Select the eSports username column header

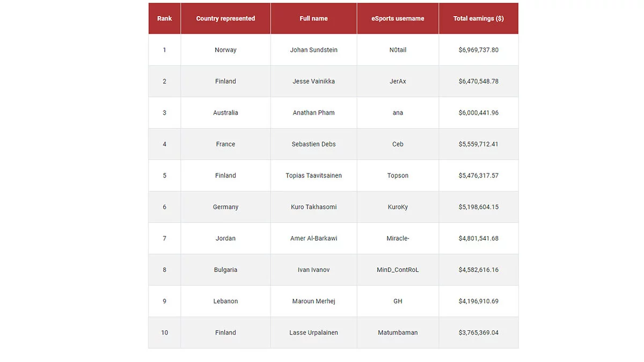(398, 18)
